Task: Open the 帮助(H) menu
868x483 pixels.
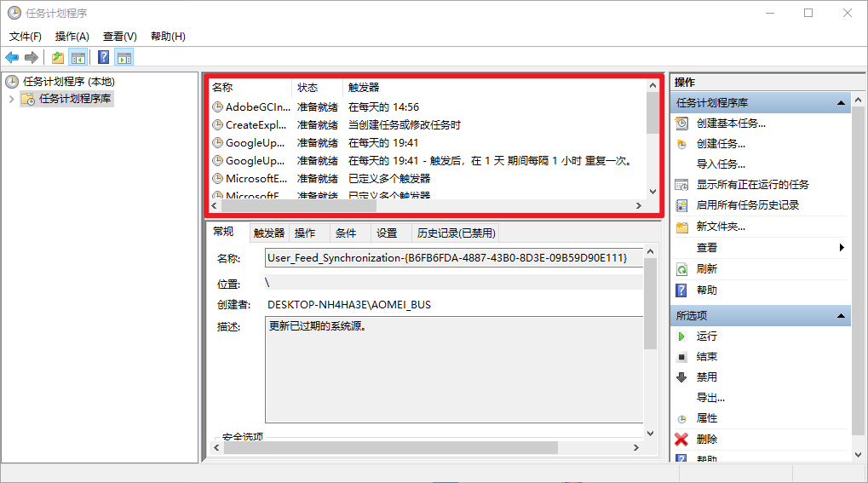Action: click(169, 37)
